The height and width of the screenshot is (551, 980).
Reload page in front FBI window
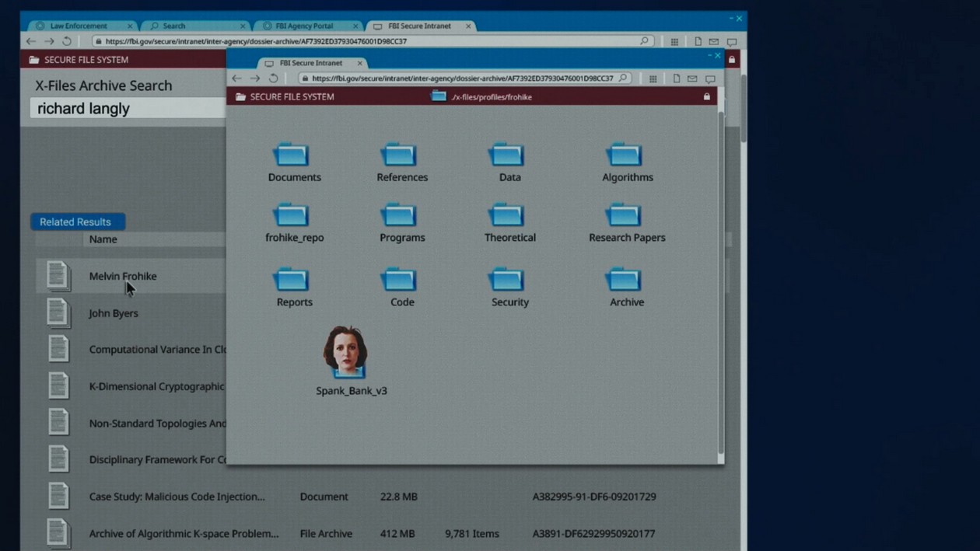(274, 78)
